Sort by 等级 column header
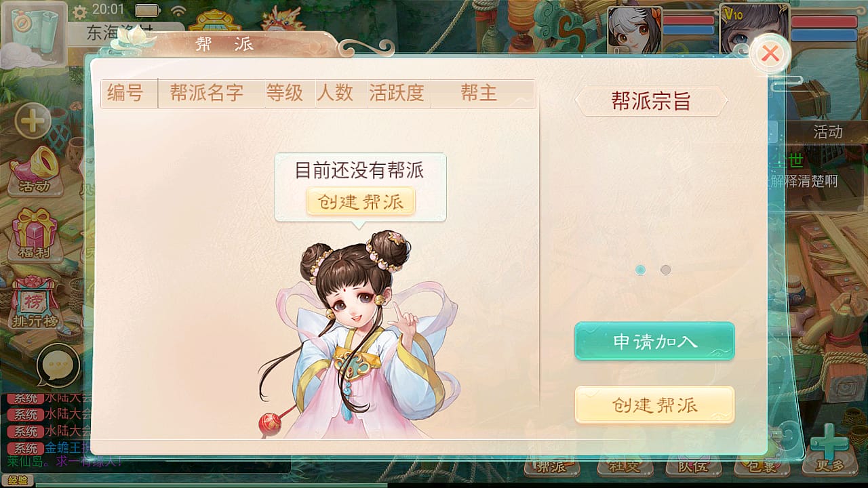The image size is (868, 488). click(x=285, y=94)
